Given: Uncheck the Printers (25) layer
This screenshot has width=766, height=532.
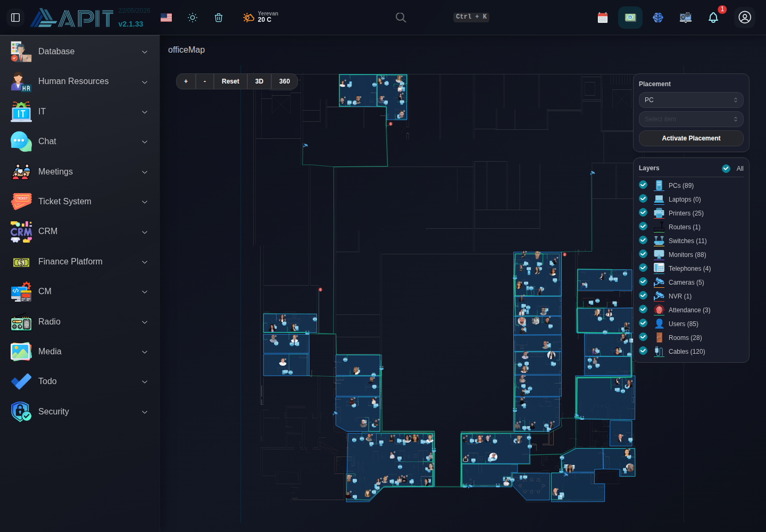Looking at the screenshot, I should click(x=643, y=212).
